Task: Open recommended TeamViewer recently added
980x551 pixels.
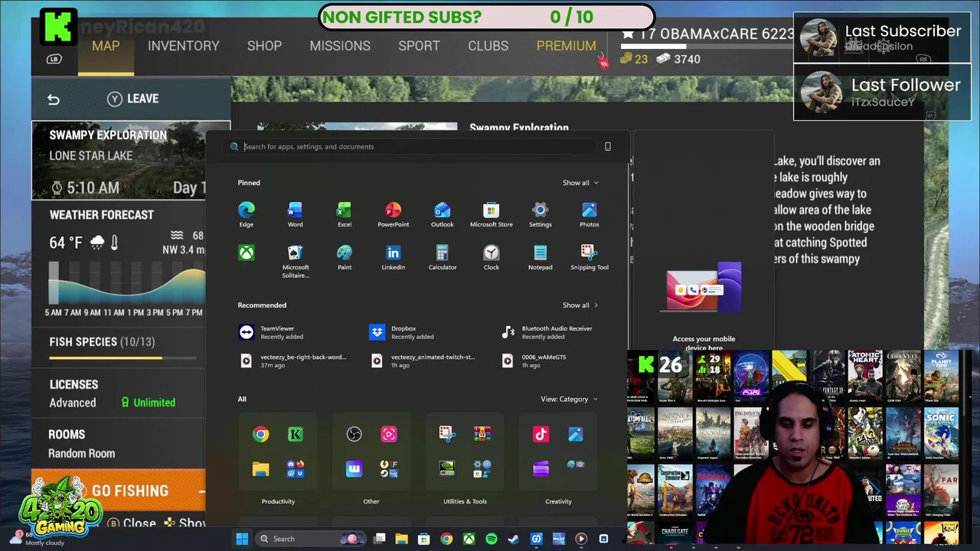Action: 273,332
